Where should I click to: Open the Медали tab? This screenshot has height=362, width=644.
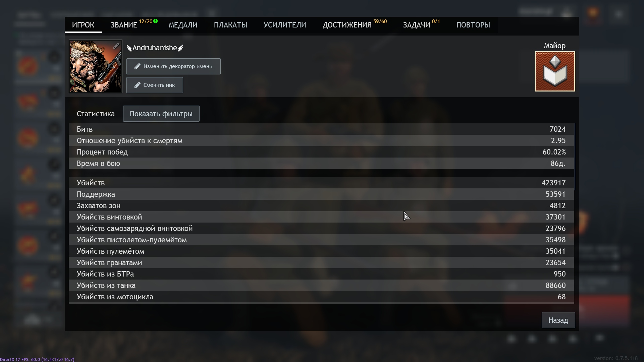(183, 25)
